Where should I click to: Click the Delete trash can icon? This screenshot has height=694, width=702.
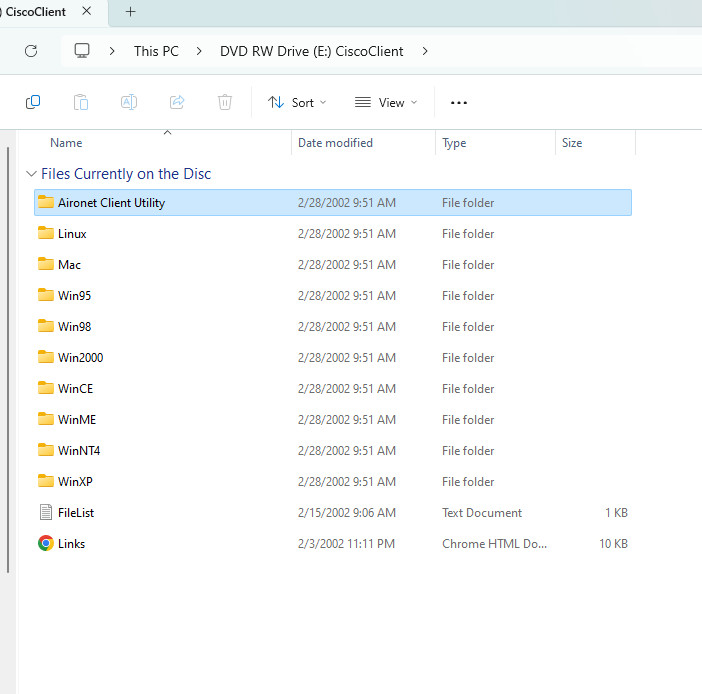[225, 103]
